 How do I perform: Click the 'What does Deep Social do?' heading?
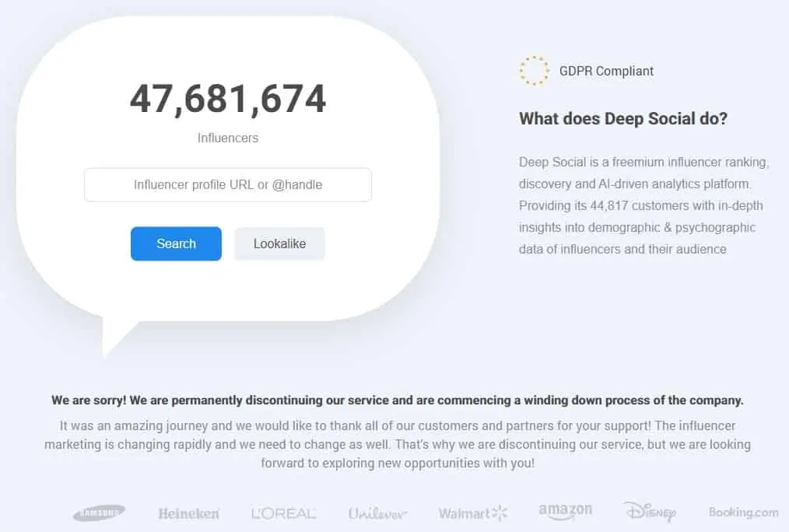tap(622, 119)
